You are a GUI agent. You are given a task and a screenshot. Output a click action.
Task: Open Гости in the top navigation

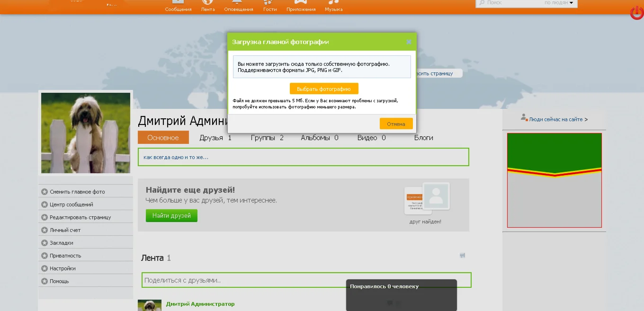pos(270,6)
